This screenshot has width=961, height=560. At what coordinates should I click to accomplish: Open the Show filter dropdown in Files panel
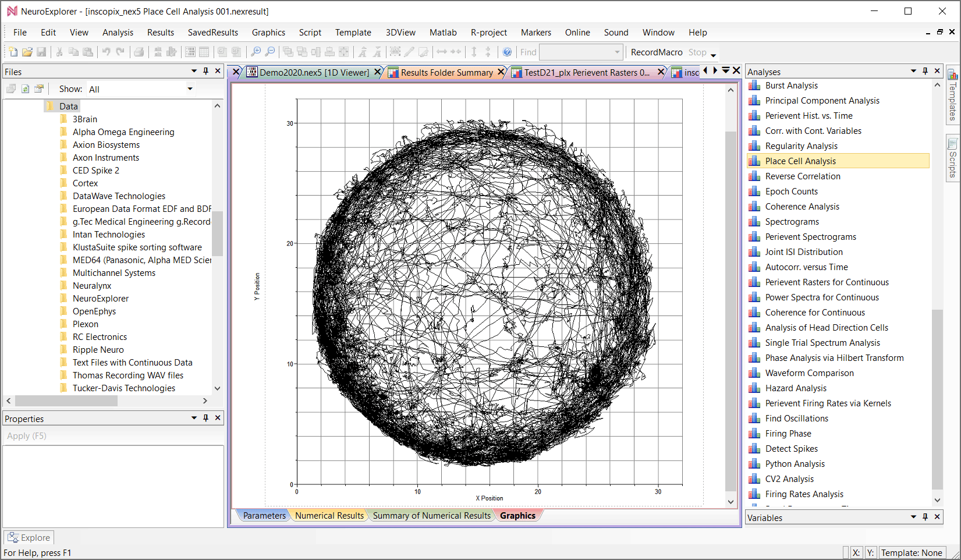[x=190, y=88]
